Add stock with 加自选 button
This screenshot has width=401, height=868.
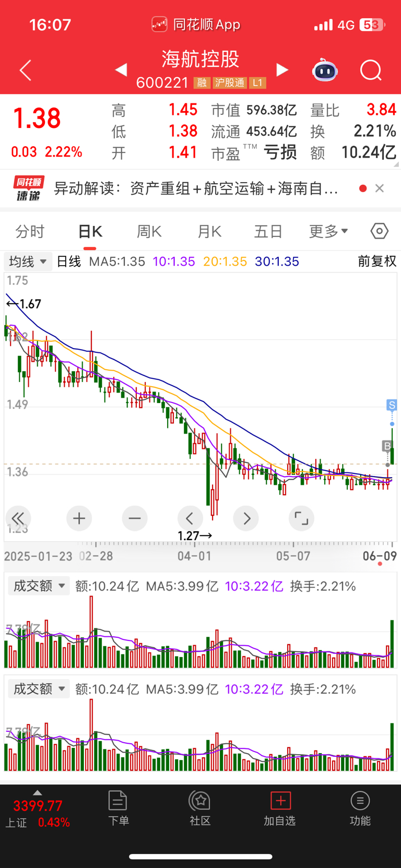(x=280, y=808)
